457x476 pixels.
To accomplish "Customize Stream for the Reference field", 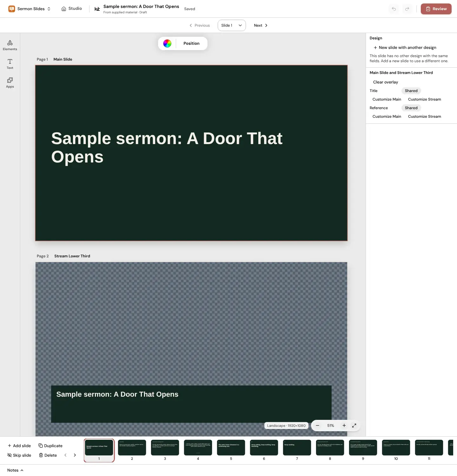I will click(x=424, y=116).
